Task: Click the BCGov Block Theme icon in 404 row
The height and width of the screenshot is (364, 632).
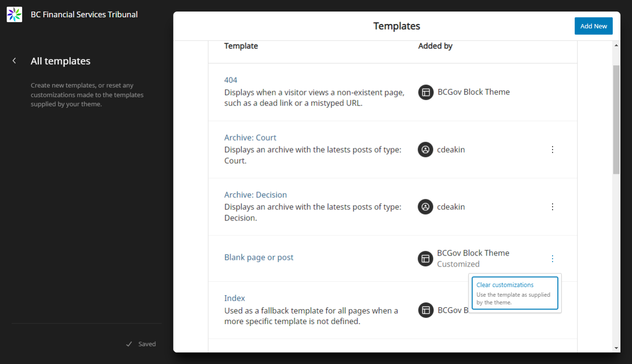Action: pyautogui.click(x=425, y=92)
